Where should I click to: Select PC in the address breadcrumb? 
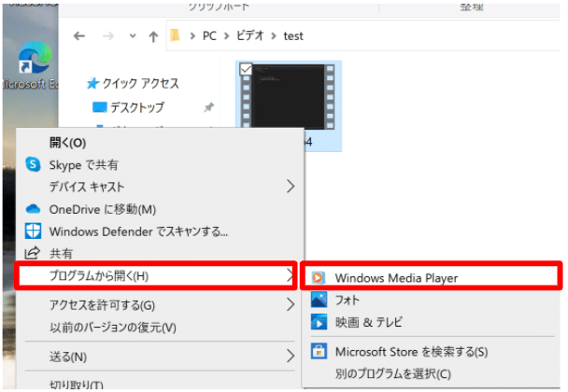pyautogui.click(x=209, y=35)
